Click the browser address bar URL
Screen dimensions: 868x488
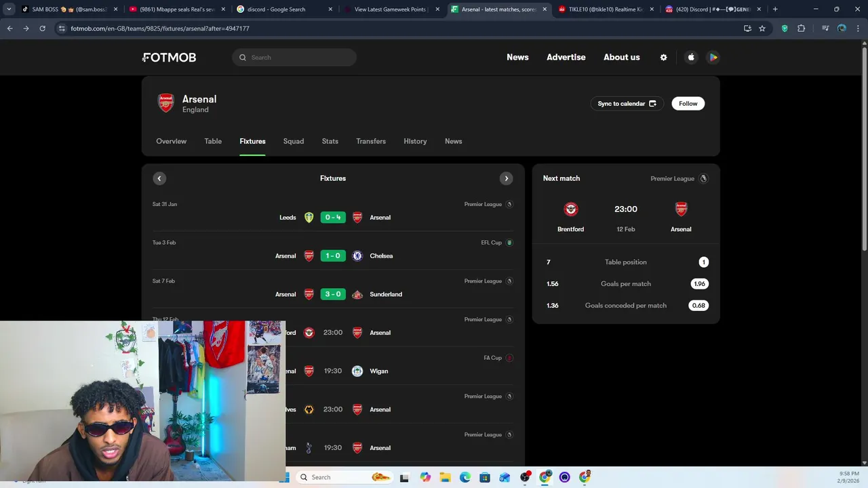[x=160, y=28]
